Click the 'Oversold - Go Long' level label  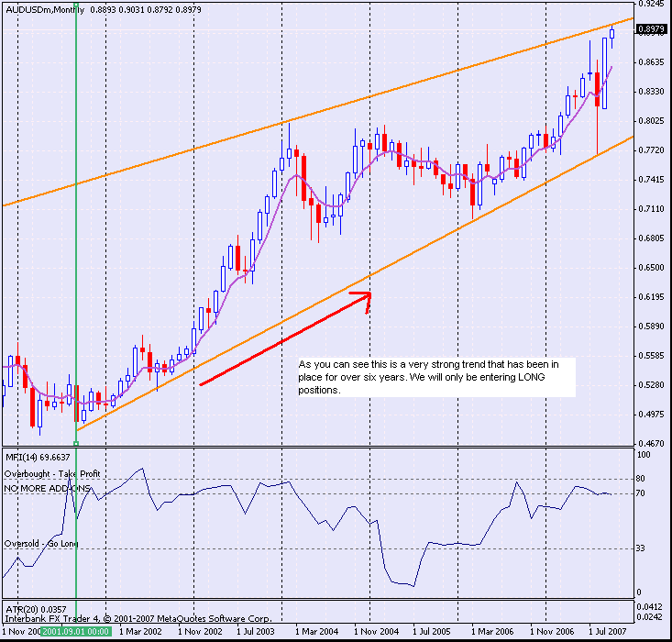pos(41,544)
